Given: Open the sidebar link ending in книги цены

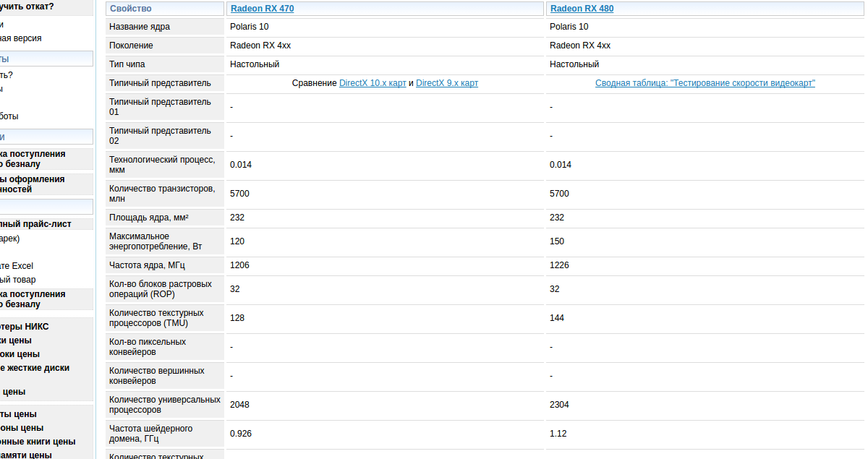Looking at the screenshot, I should tap(38, 442).
